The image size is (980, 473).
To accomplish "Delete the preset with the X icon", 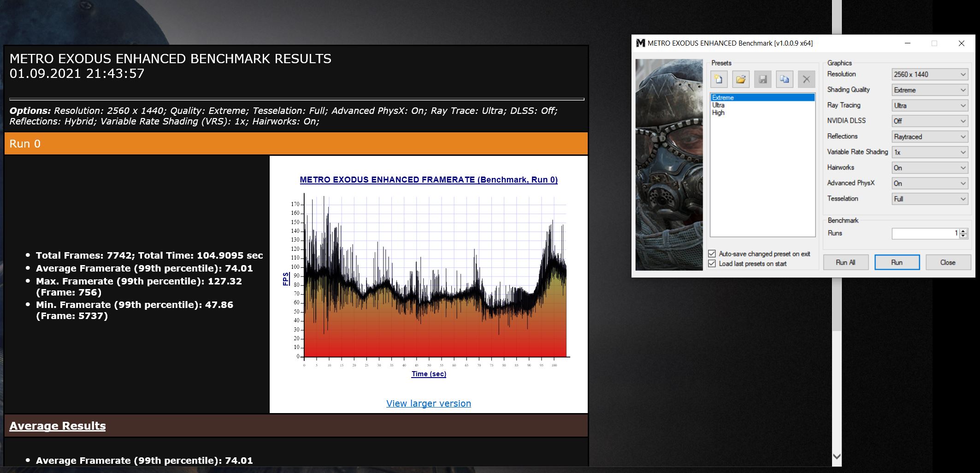I will click(x=806, y=79).
